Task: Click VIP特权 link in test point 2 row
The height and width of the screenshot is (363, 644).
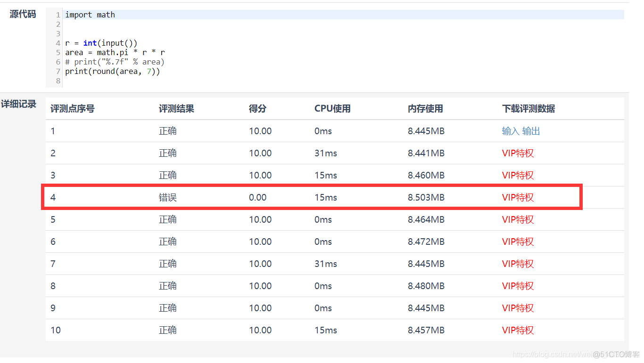Action: 518,153
